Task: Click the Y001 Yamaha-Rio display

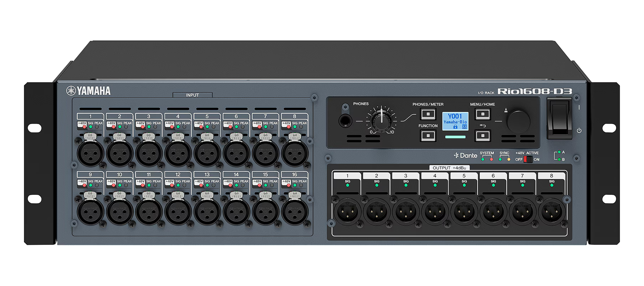Action: pyautogui.click(x=455, y=121)
